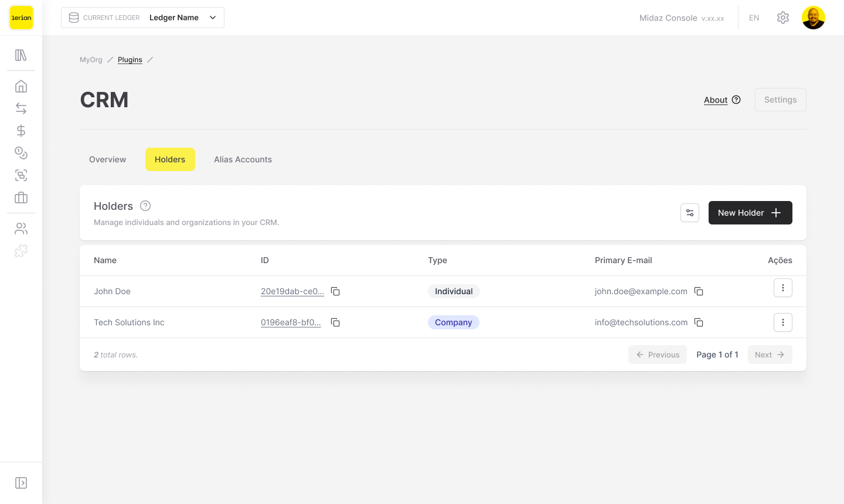Image resolution: width=844 pixels, height=504 pixels.
Task: Open the users icon in sidebar
Action: pos(21,229)
